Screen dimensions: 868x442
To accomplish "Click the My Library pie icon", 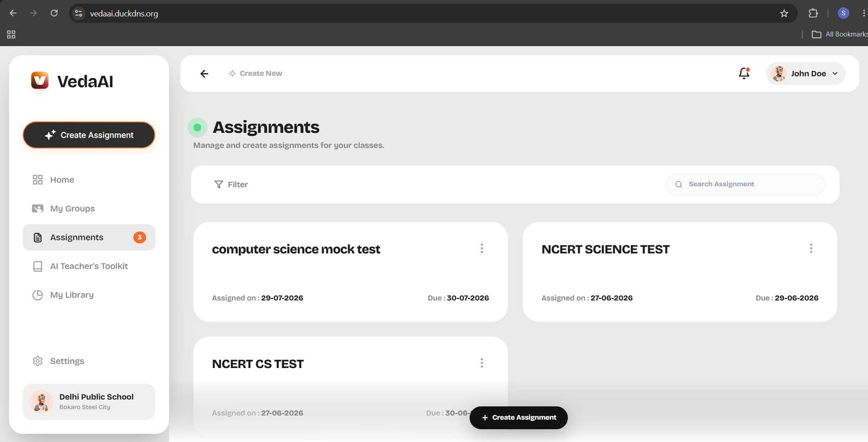I will [37, 295].
